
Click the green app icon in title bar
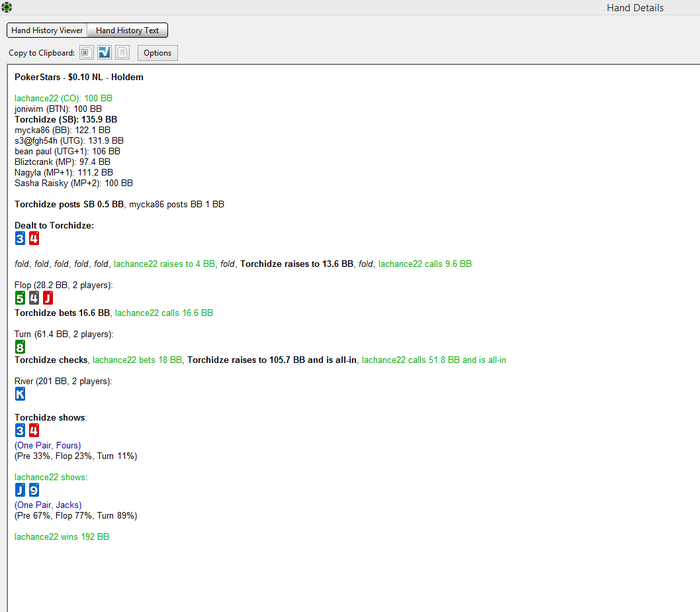coord(6,7)
